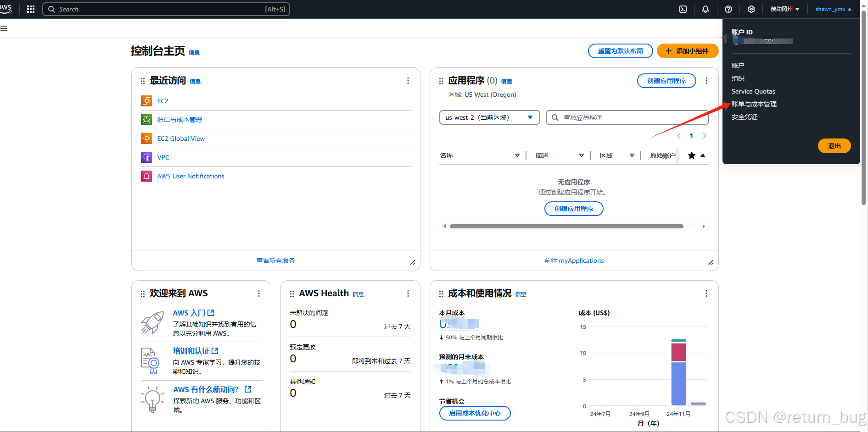Click 重置为默认布局 button
Image resolution: width=868 pixels, height=432 pixels.
[x=620, y=51]
